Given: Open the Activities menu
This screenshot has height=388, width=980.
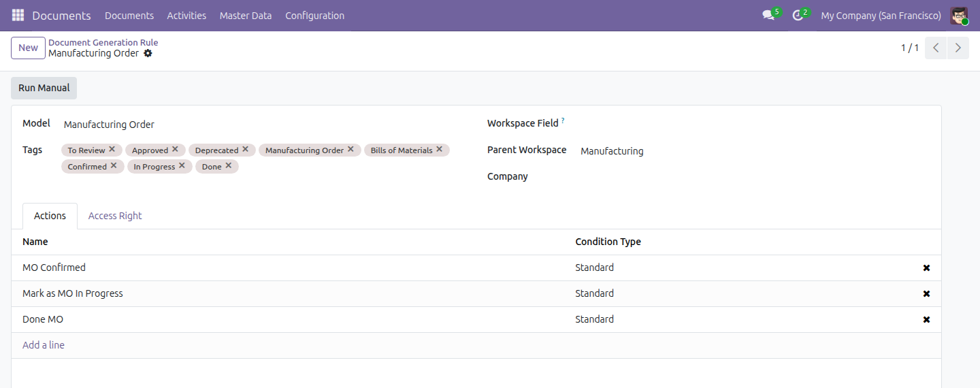Looking at the screenshot, I should tap(186, 15).
